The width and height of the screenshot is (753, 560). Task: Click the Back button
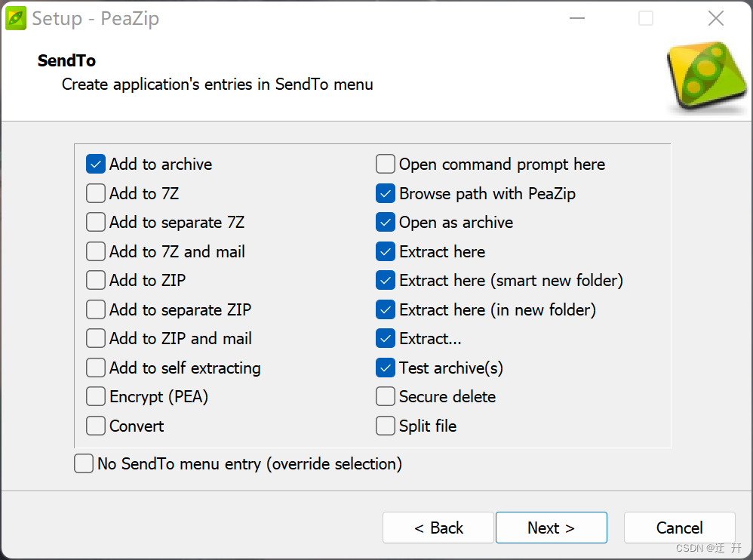coord(438,528)
